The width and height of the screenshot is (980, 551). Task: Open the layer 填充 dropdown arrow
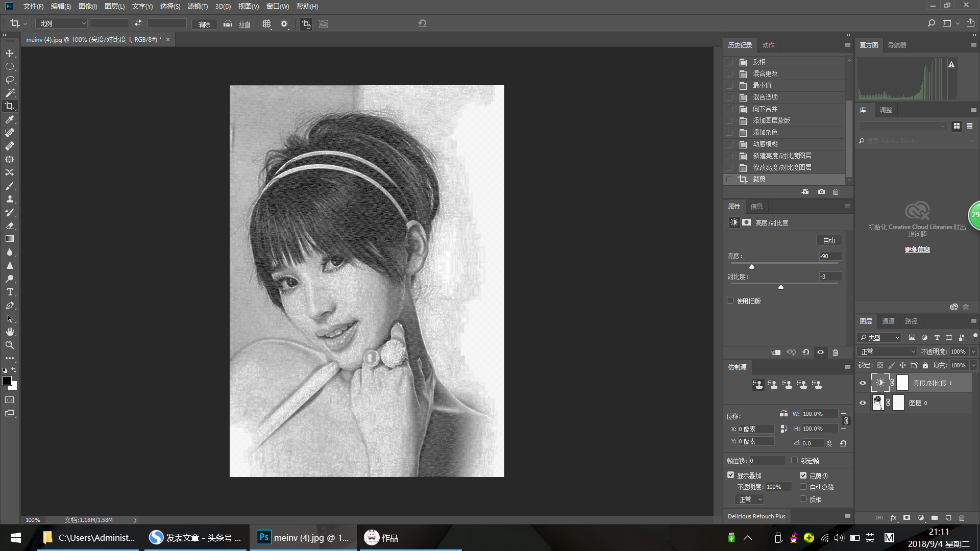point(973,365)
